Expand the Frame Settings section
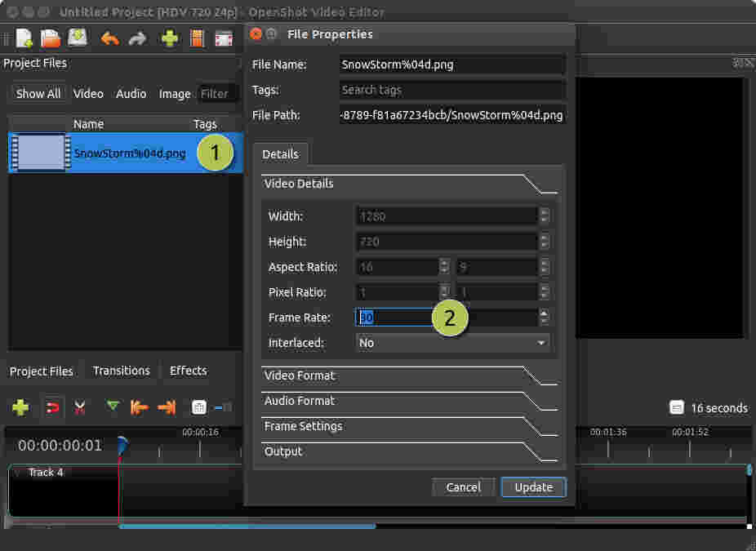The image size is (756, 551). [x=303, y=426]
